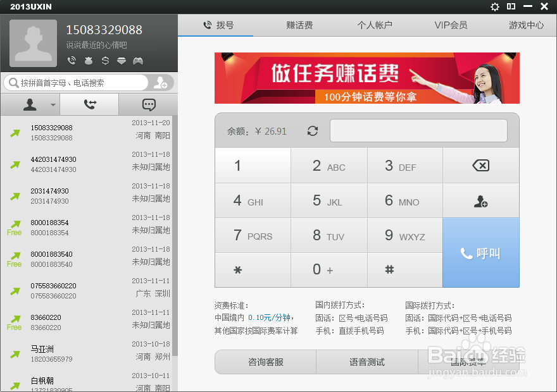The width and height of the screenshot is (557, 392).
Task: Click the profile avatar picture
Action: click(x=33, y=43)
